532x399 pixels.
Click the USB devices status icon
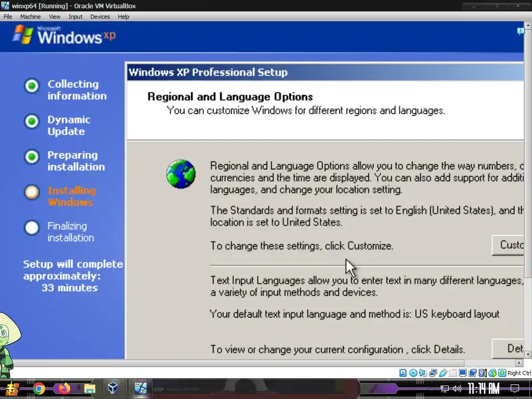(443, 373)
